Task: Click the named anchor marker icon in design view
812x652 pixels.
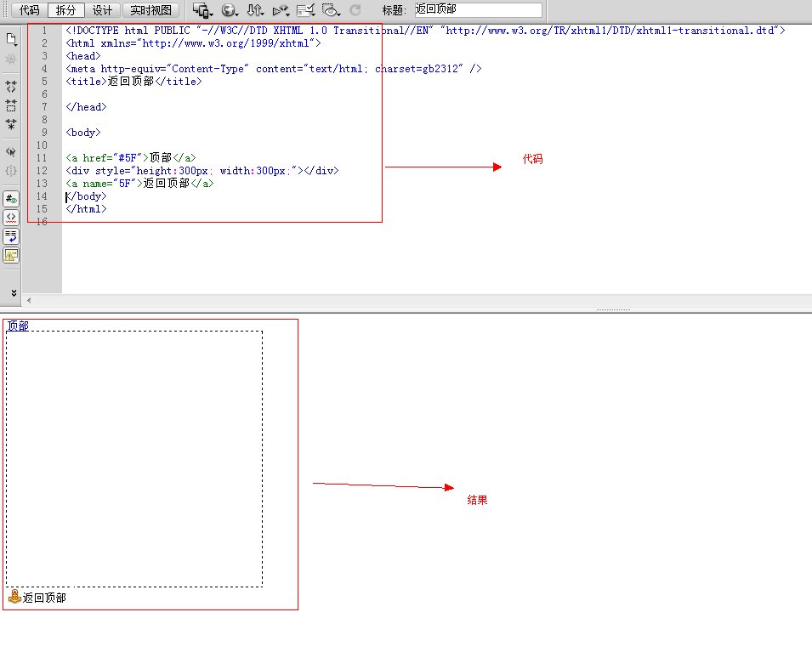Action: pos(14,598)
